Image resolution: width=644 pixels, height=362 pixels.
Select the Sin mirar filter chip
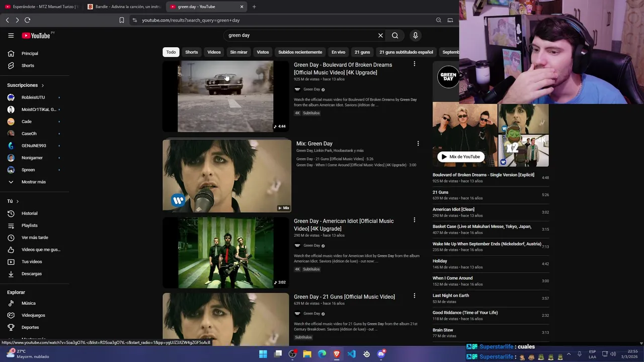tap(238, 52)
